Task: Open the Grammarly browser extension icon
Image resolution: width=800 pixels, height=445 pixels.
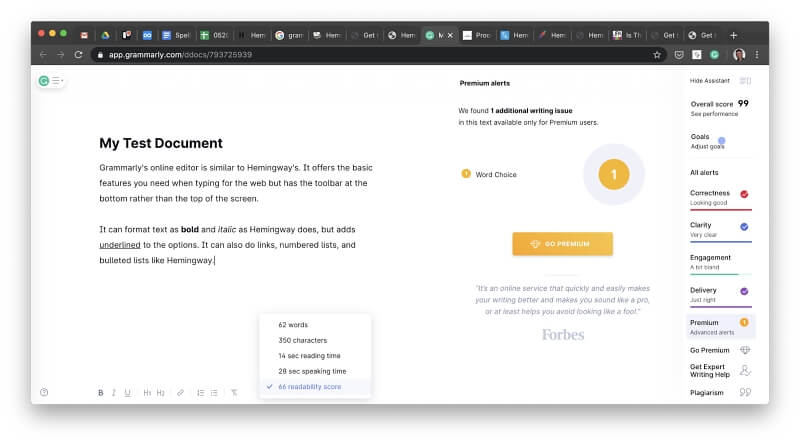Action: [714, 55]
